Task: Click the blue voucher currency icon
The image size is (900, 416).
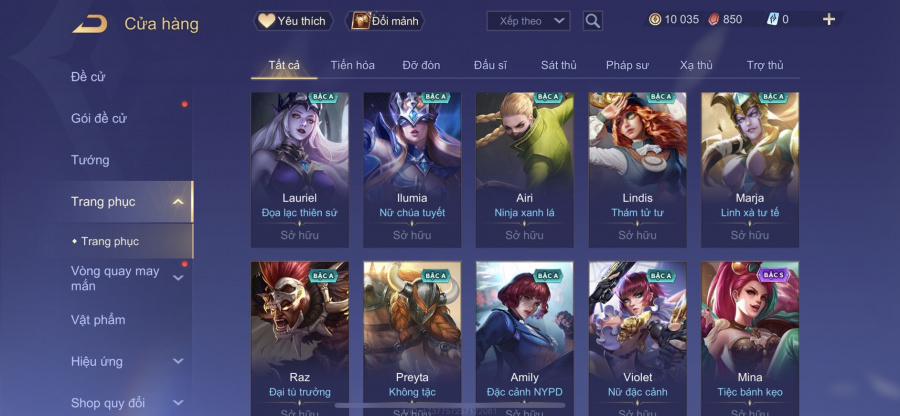Action: coord(773,20)
